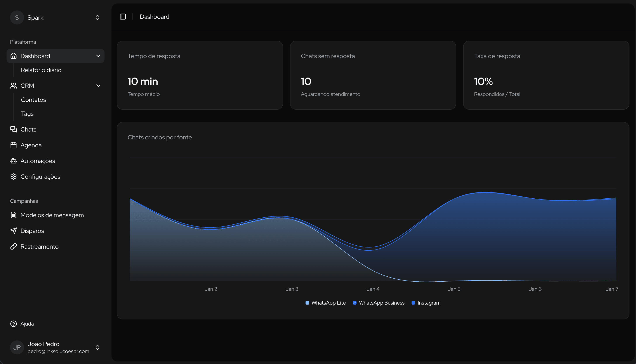The image size is (636, 364).
Task: Click the Spark workspace avatar
Action: [x=17, y=17]
